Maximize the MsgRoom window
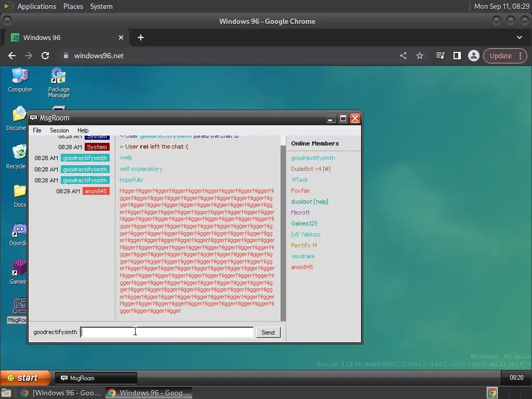Viewport: 532px width, 399px height. pyautogui.click(x=343, y=118)
